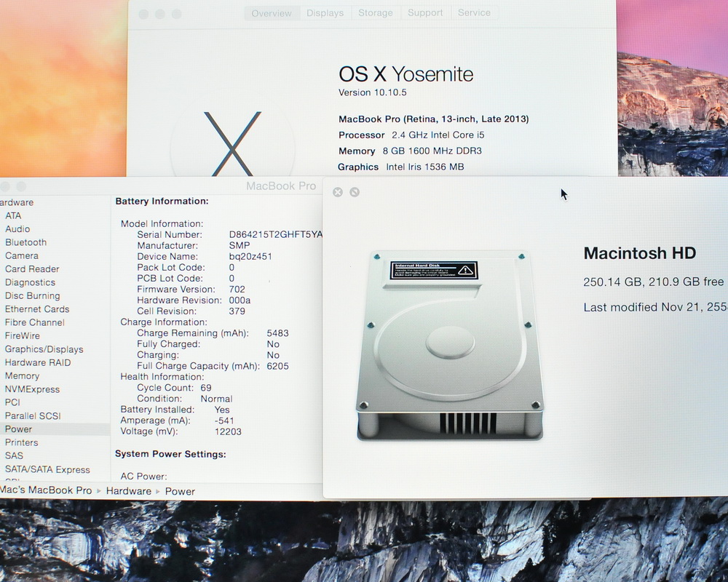
Task: Select Card Reader in the sidebar
Action: [32, 269]
